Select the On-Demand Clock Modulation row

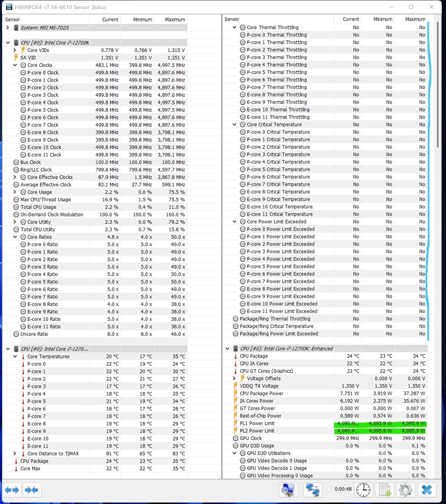click(x=95, y=215)
